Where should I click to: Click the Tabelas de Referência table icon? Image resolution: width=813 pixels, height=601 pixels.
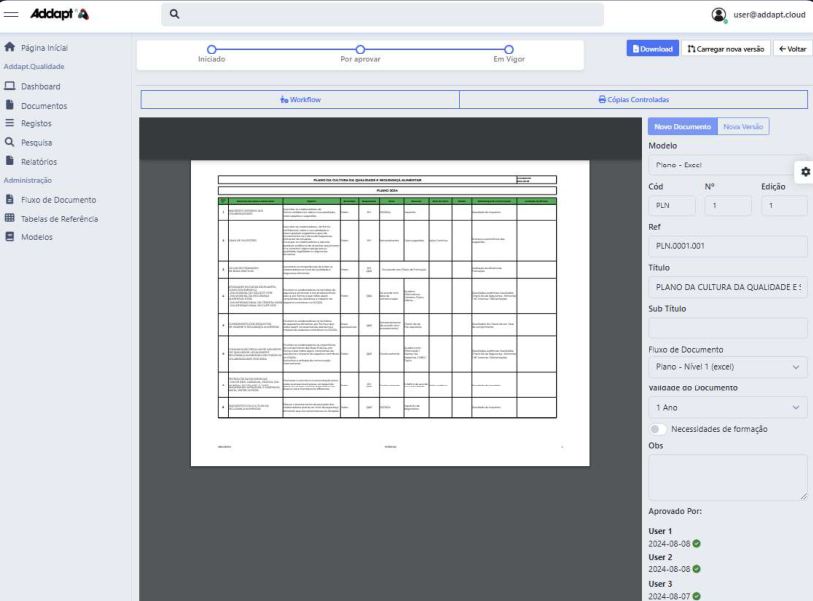point(9,218)
